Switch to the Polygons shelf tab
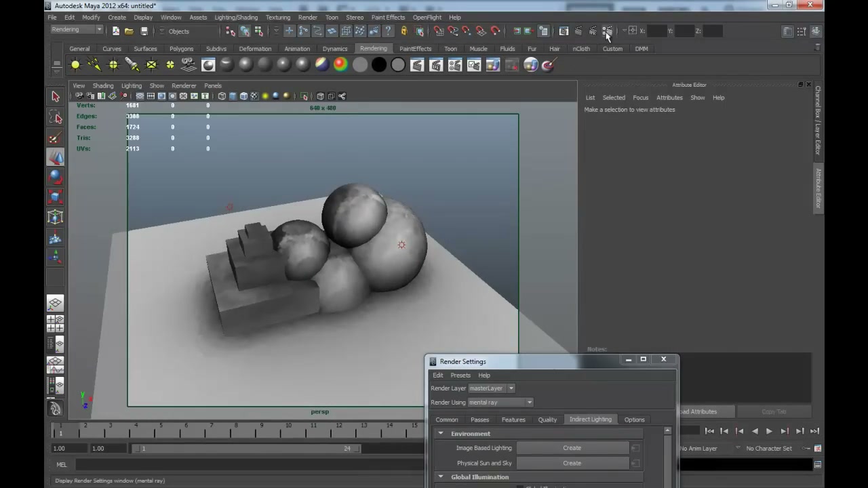 [x=181, y=49]
